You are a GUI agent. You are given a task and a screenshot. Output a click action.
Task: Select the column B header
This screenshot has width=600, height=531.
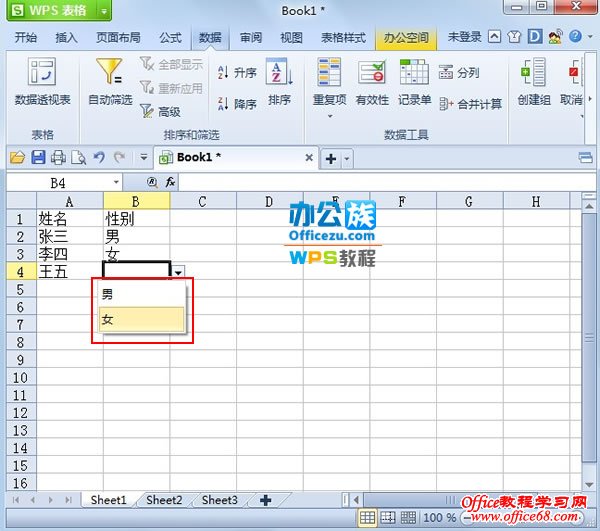136,201
